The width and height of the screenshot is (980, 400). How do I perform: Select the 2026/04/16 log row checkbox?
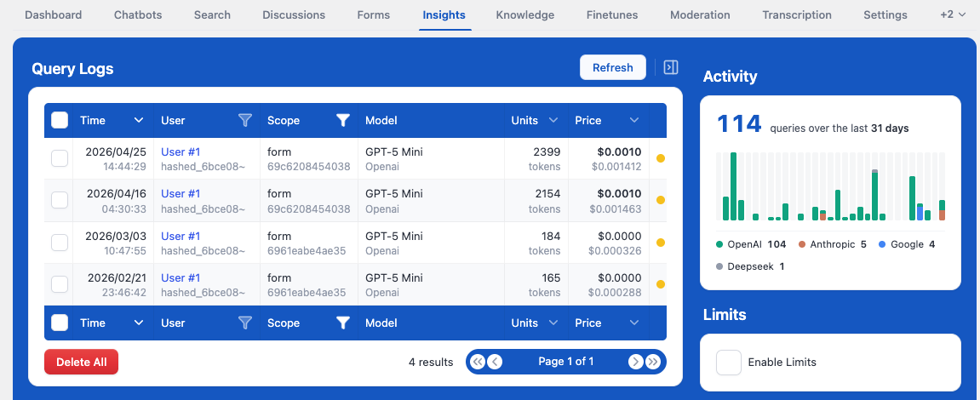coord(60,201)
